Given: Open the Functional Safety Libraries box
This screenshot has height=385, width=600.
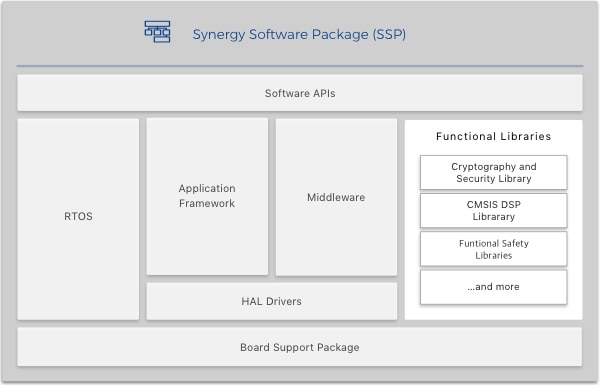Looking at the screenshot, I should pos(494,249).
